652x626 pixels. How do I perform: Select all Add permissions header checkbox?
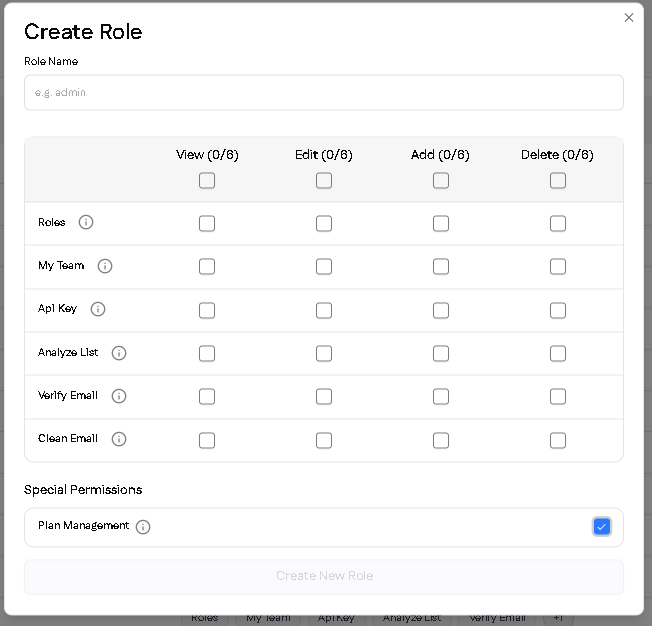[x=441, y=181]
